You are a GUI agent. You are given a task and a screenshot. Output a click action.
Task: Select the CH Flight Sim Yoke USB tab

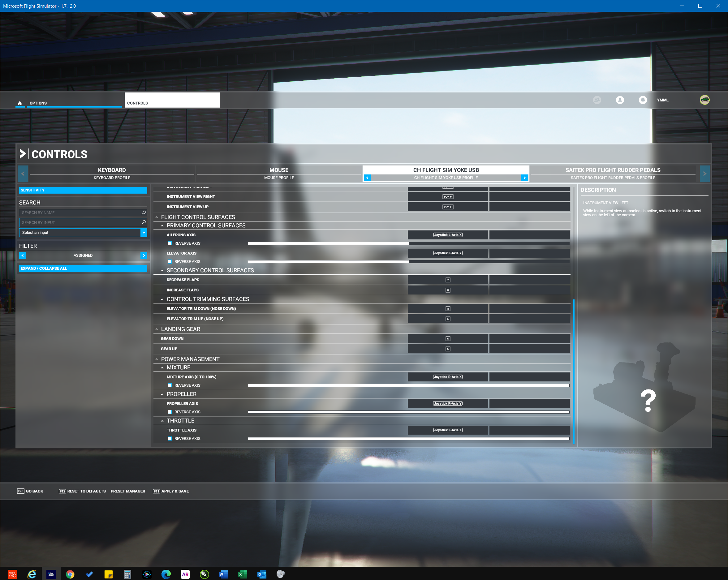446,174
